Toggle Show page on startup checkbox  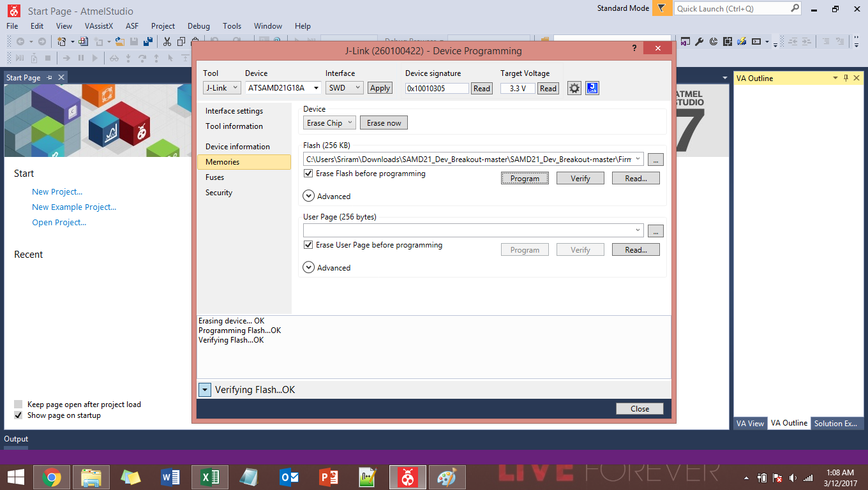(x=18, y=415)
